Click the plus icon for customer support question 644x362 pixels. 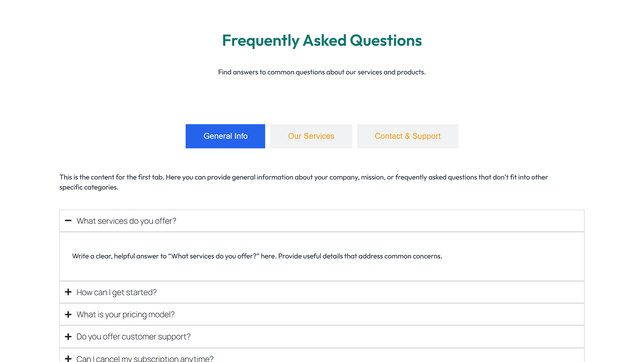[x=68, y=337]
